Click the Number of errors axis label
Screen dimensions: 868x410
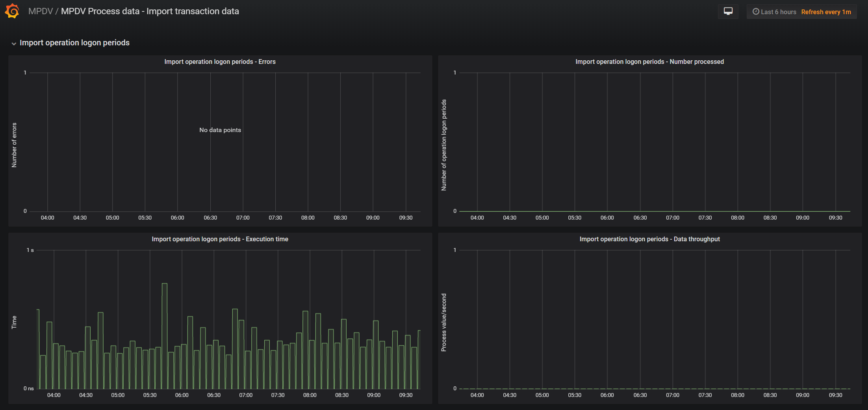click(x=14, y=145)
